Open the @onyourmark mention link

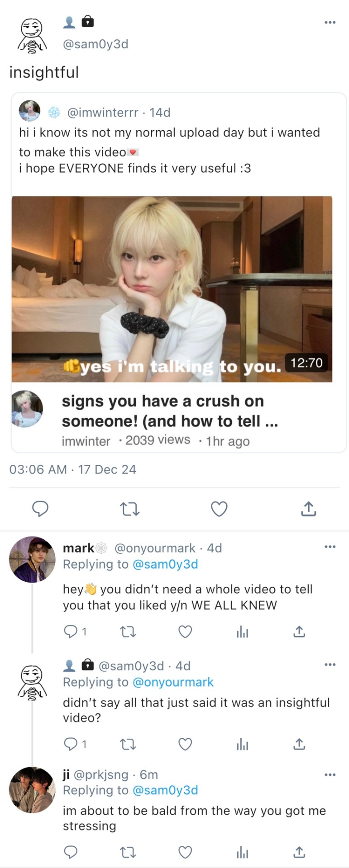pyautogui.click(x=172, y=682)
